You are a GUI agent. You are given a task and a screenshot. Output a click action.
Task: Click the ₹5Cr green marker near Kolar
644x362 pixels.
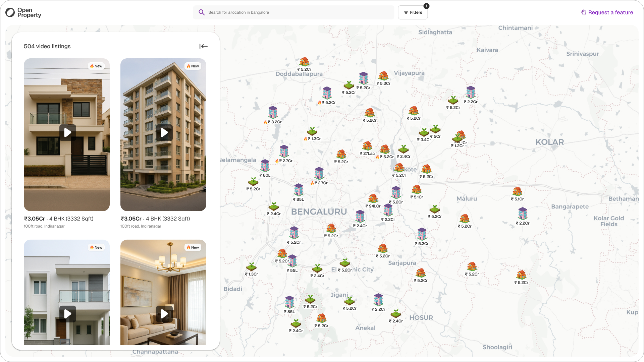tap(435, 129)
